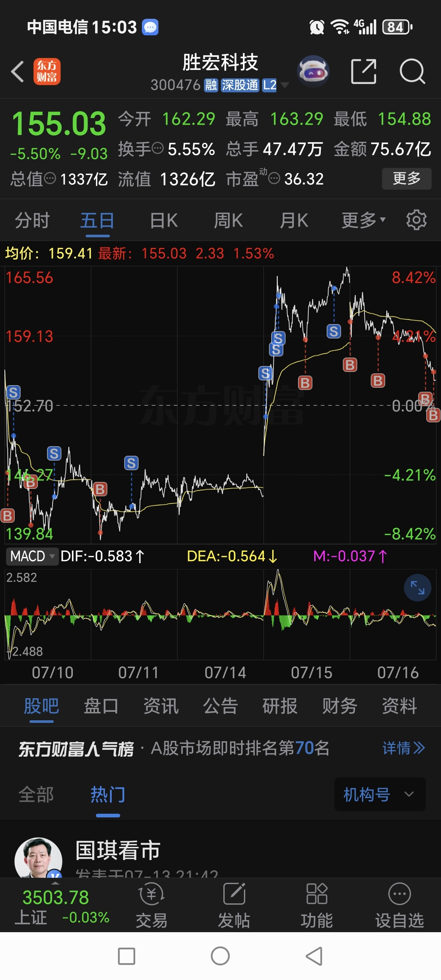
Task: Tap the 融 margin badge
Action: pos(211,85)
